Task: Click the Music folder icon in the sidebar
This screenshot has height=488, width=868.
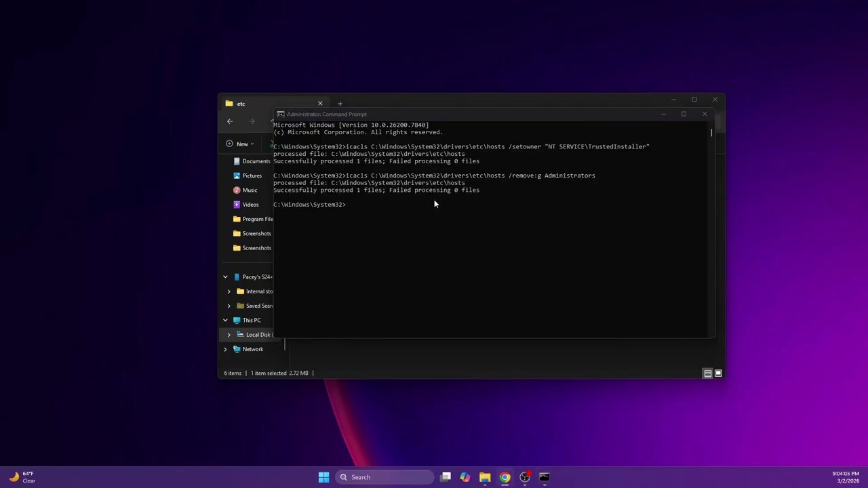Action: coord(237,190)
